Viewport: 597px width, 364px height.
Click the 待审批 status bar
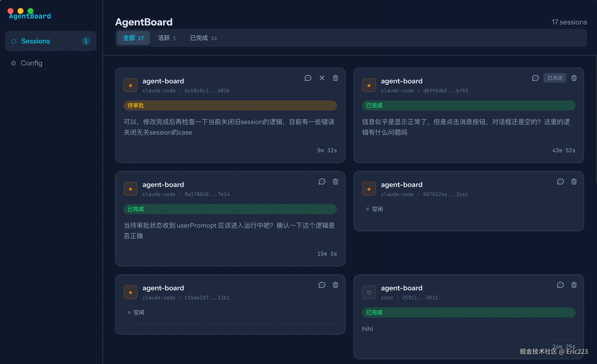(x=230, y=106)
